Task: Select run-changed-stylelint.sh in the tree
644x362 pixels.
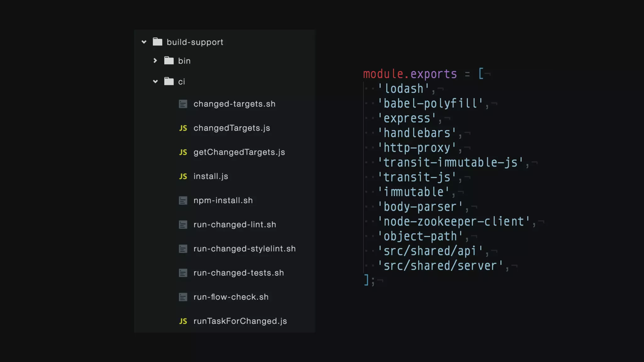Action: pyautogui.click(x=244, y=249)
